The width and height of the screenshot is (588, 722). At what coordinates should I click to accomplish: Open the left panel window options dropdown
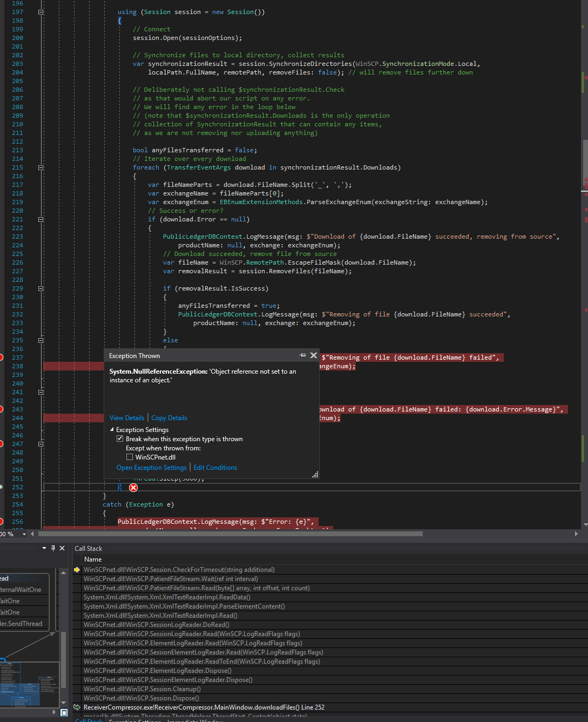click(x=44, y=548)
